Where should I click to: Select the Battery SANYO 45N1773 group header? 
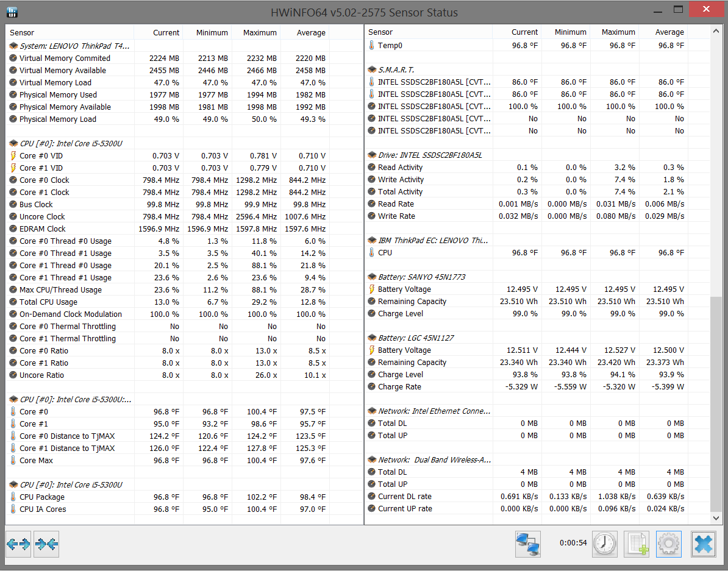coord(537,277)
